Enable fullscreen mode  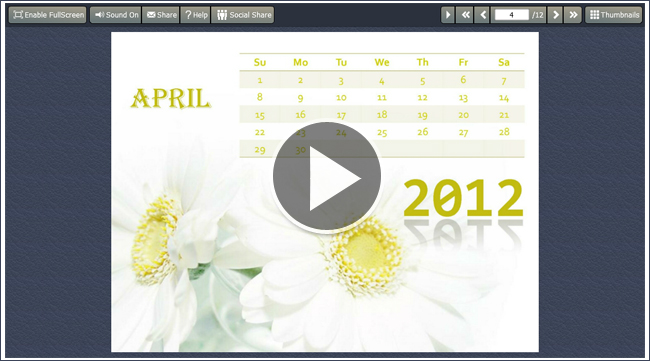click(48, 15)
